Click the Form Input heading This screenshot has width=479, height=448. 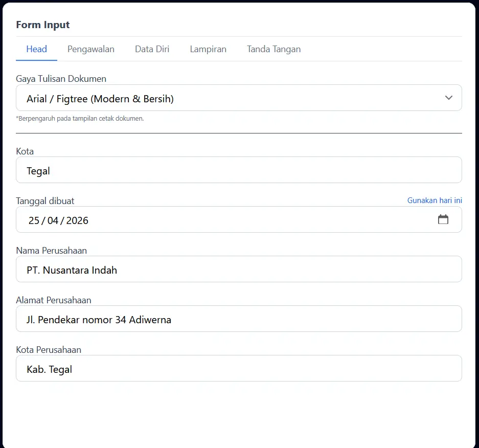[43, 25]
